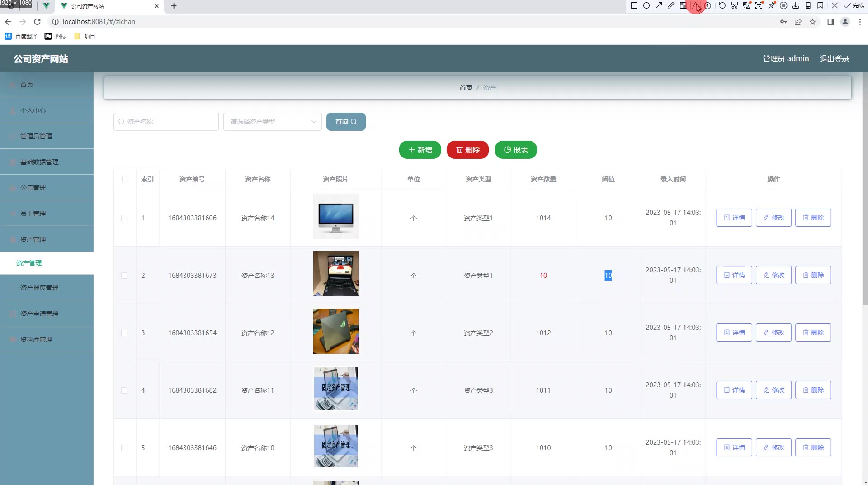The height and width of the screenshot is (485, 868).
Task: Open the password key icon
Action: pyautogui.click(x=783, y=22)
